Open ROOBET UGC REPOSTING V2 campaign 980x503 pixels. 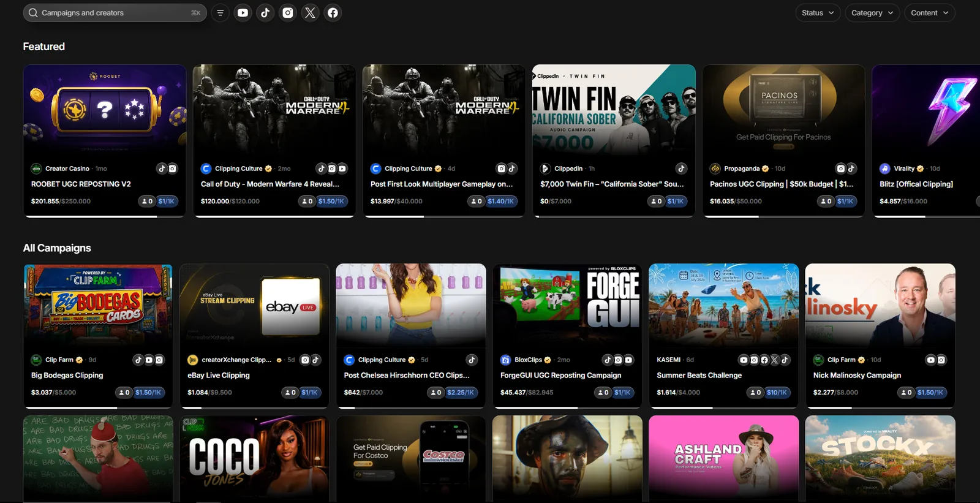[81, 184]
